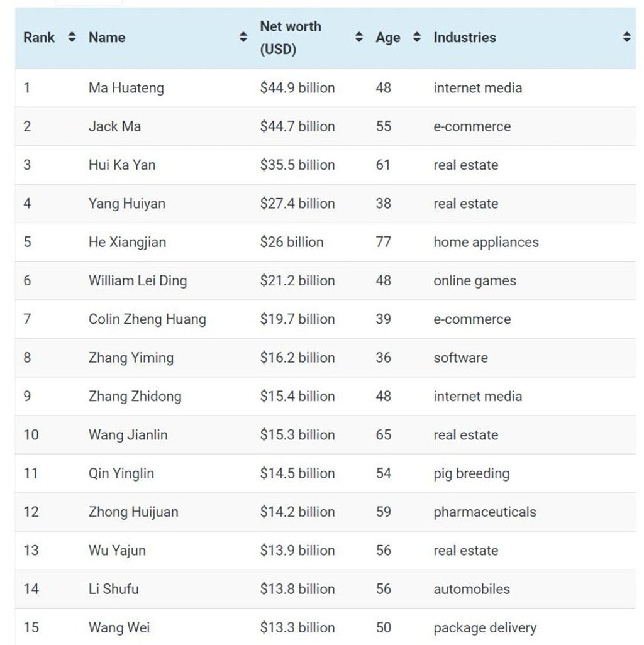Click Jack Ma's row
Image resolution: width=644 pixels, height=645 pixels.
pos(114,126)
